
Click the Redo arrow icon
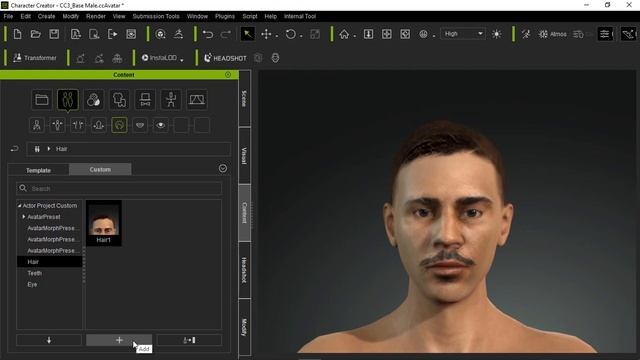(226, 34)
